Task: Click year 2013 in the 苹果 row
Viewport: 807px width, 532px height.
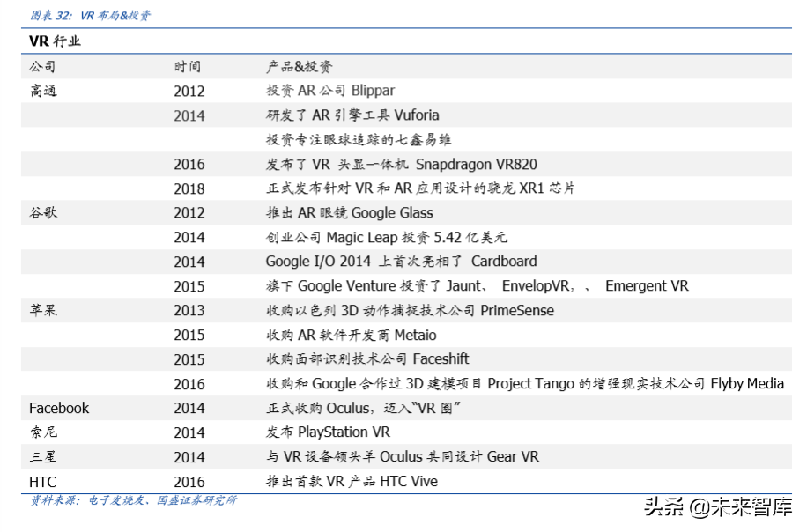Action: click(x=189, y=310)
